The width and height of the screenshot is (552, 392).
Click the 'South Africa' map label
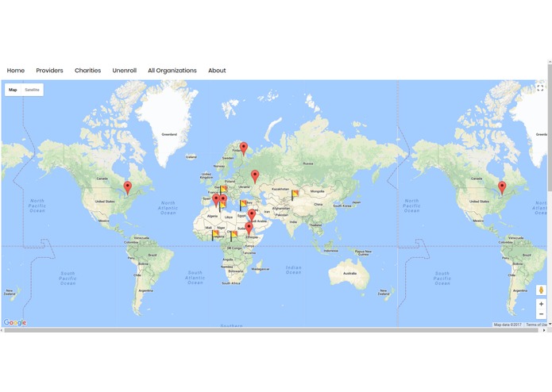(x=231, y=283)
